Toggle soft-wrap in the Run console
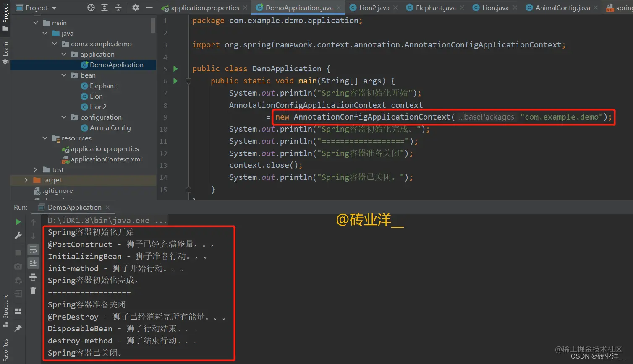This screenshot has width=633, height=364. click(33, 250)
